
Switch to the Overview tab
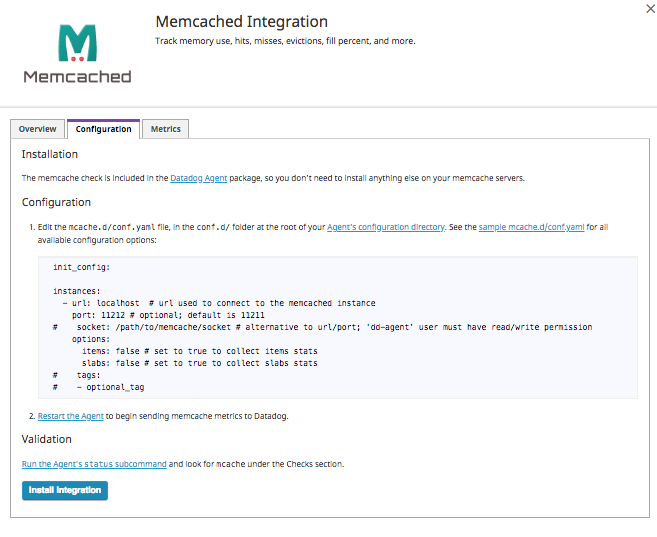(x=37, y=129)
